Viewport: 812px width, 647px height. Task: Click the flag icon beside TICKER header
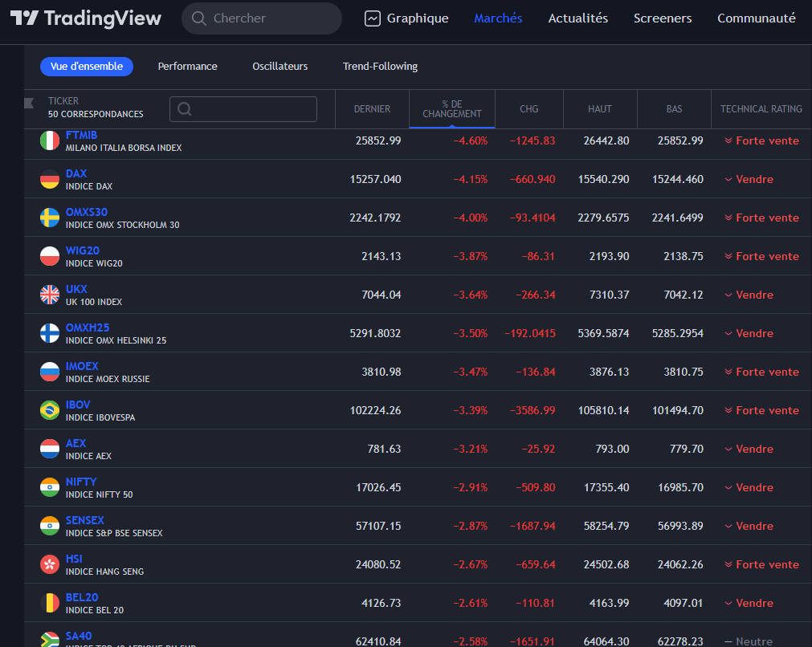point(29,103)
